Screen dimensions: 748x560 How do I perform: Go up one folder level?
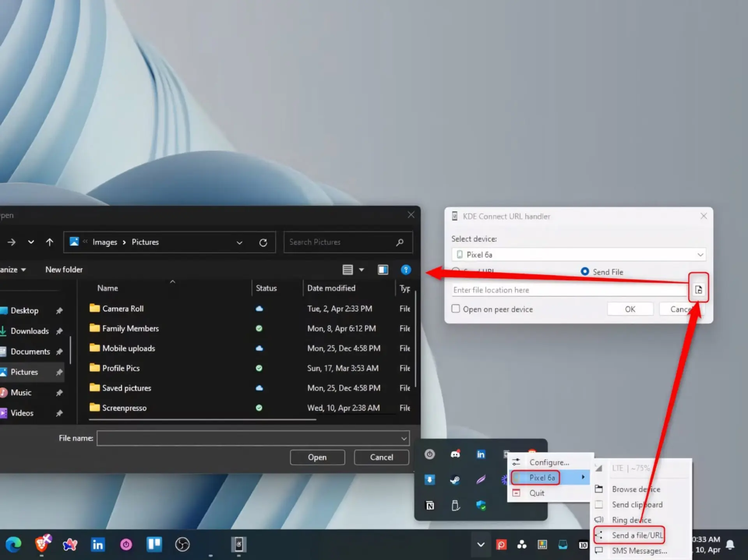click(49, 242)
